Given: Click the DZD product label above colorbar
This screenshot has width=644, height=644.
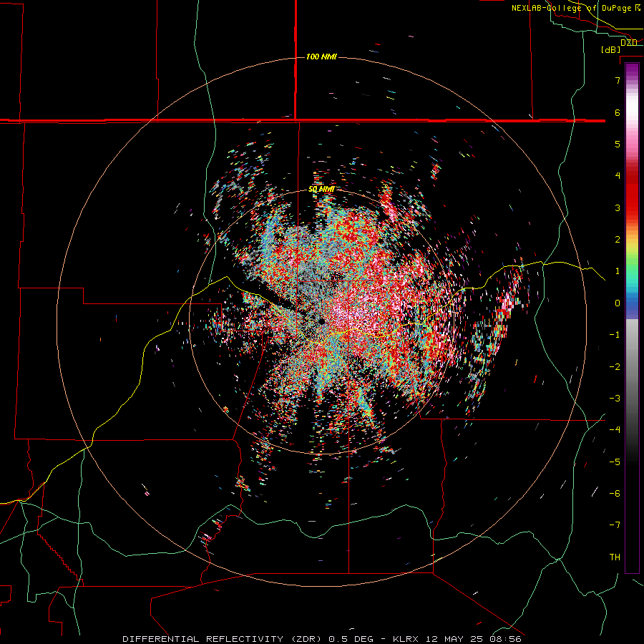Looking at the screenshot, I should click(628, 42).
